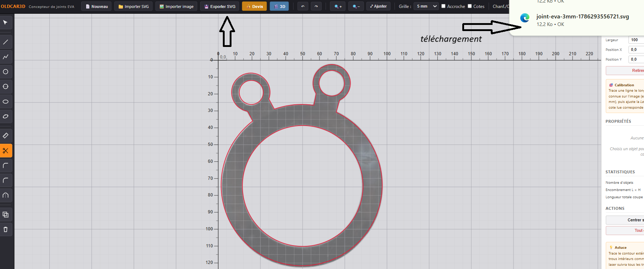Select the ruler measure tool
644x269 pixels.
[x=6, y=135]
